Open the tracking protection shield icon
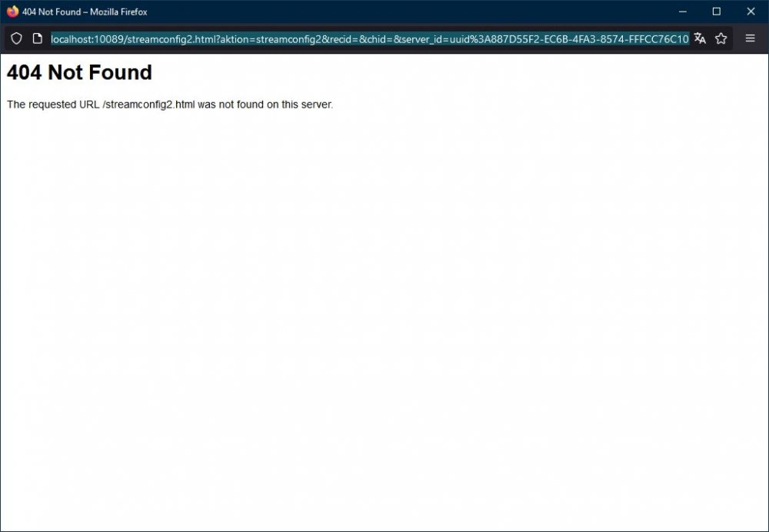769x532 pixels. click(x=16, y=38)
